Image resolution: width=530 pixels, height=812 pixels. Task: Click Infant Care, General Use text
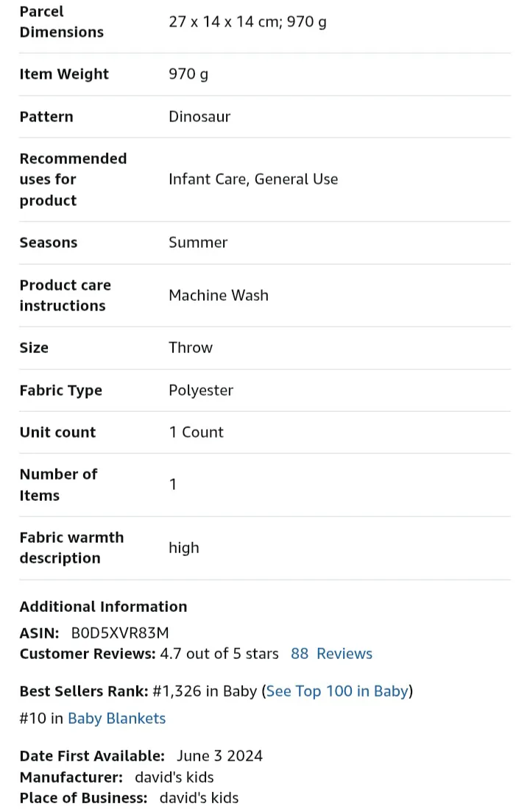coord(253,179)
